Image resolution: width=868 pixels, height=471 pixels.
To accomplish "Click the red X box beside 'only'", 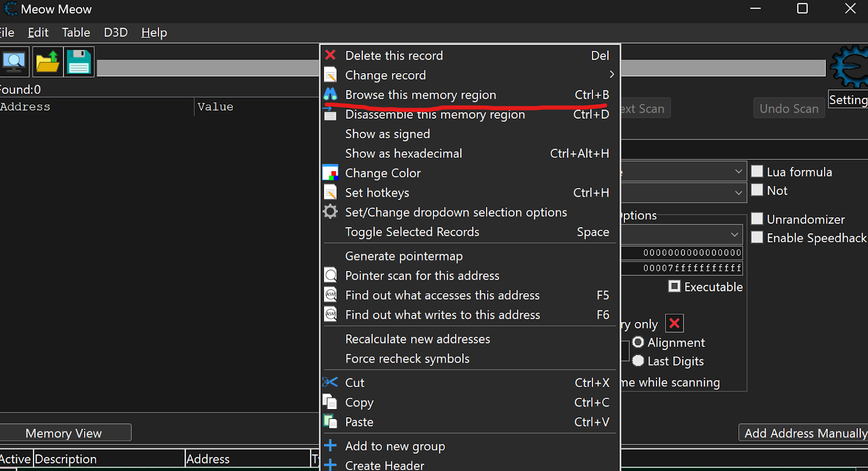I will (674, 324).
